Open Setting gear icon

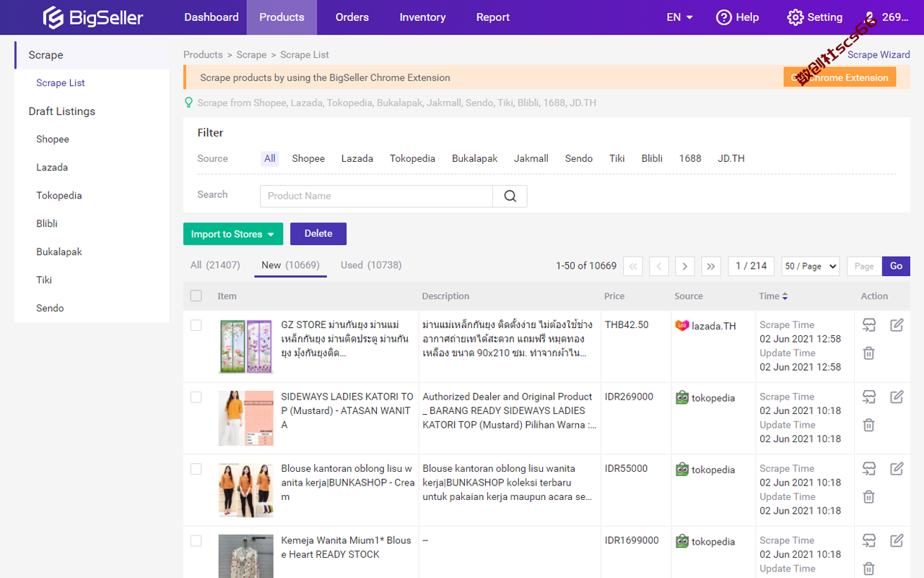(795, 17)
